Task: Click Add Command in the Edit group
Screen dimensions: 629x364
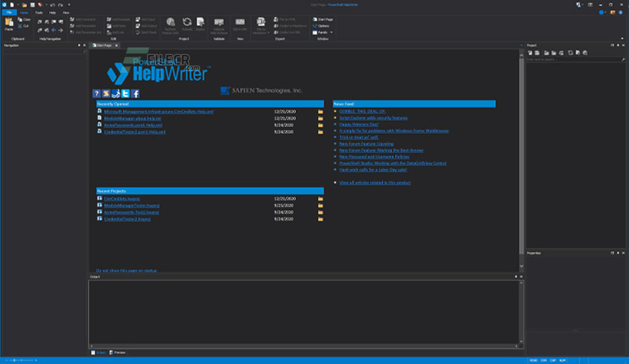Action: click(83, 20)
